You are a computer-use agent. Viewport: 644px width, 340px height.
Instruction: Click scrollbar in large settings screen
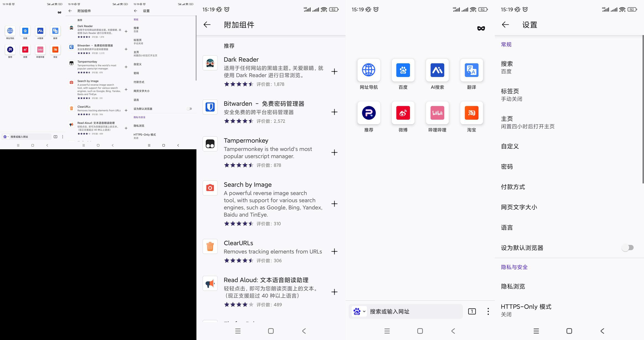pyautogui.click(x=643, y=109)
